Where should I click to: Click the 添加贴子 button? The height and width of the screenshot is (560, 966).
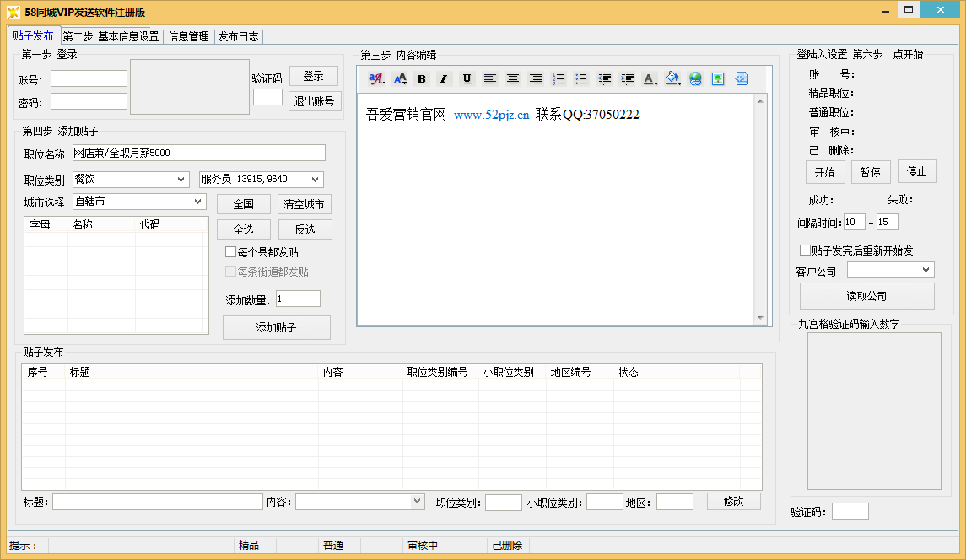pos(276,327)
